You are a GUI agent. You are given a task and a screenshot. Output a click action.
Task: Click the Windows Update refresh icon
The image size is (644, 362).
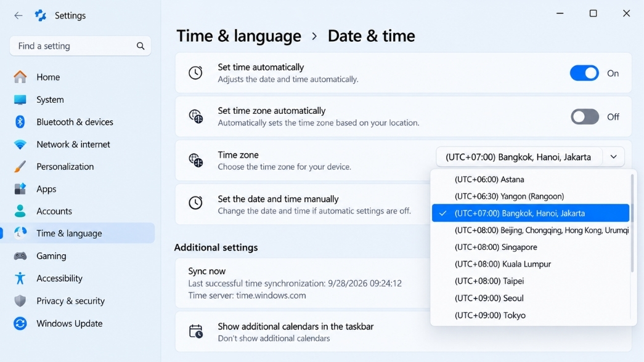[x=20, y=323]
